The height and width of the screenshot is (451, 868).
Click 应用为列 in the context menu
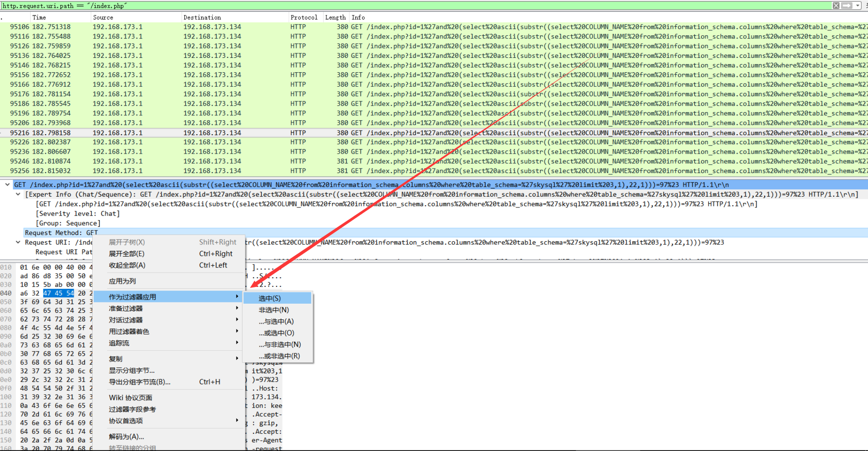tap(123, 281)
